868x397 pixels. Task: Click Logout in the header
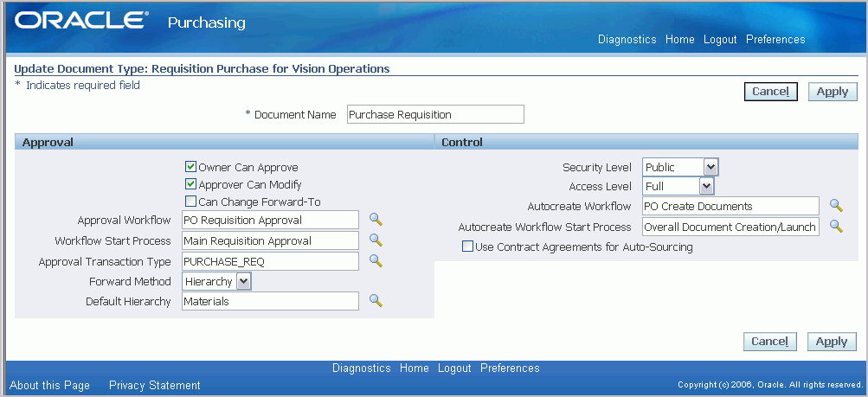[720, 39]
